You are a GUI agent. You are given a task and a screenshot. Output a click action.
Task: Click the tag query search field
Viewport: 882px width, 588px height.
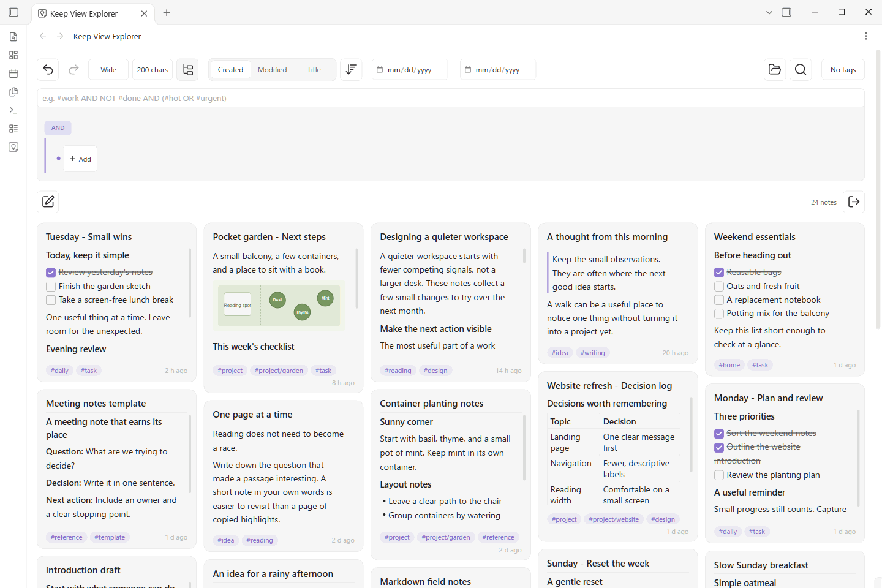[451, 98]
